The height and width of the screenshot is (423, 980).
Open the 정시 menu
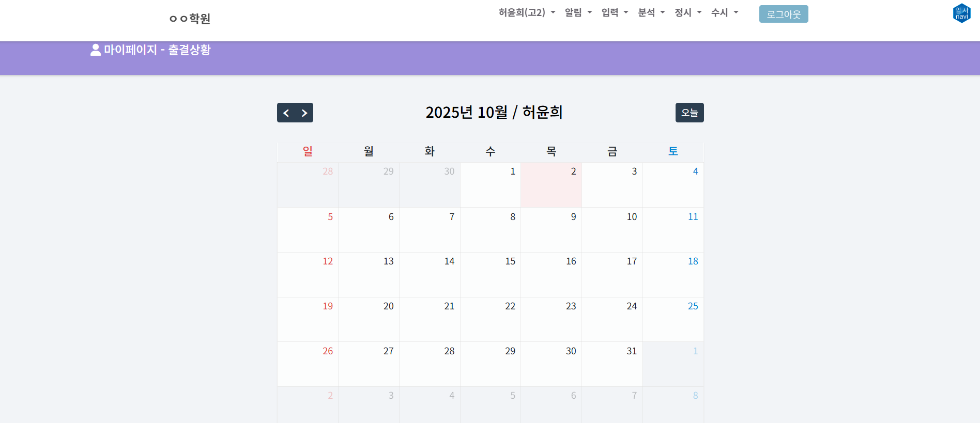coord(688,12)
